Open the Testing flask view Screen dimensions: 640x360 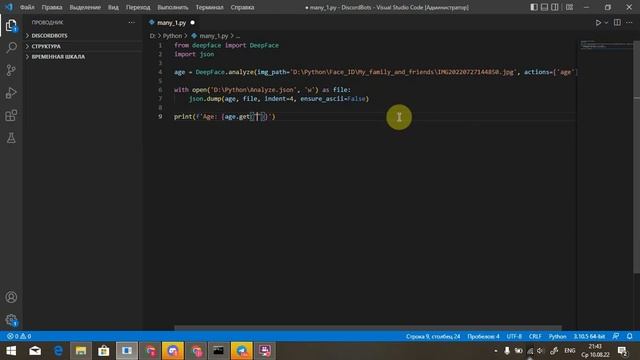click(x=11, y=138)
